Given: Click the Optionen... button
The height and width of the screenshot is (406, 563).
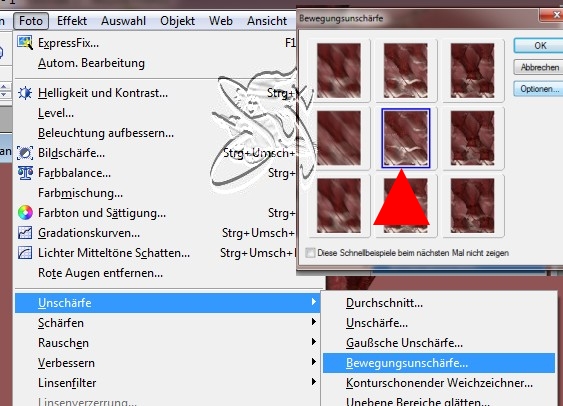Looking at the screenshot, I should (x=539, y=89).
